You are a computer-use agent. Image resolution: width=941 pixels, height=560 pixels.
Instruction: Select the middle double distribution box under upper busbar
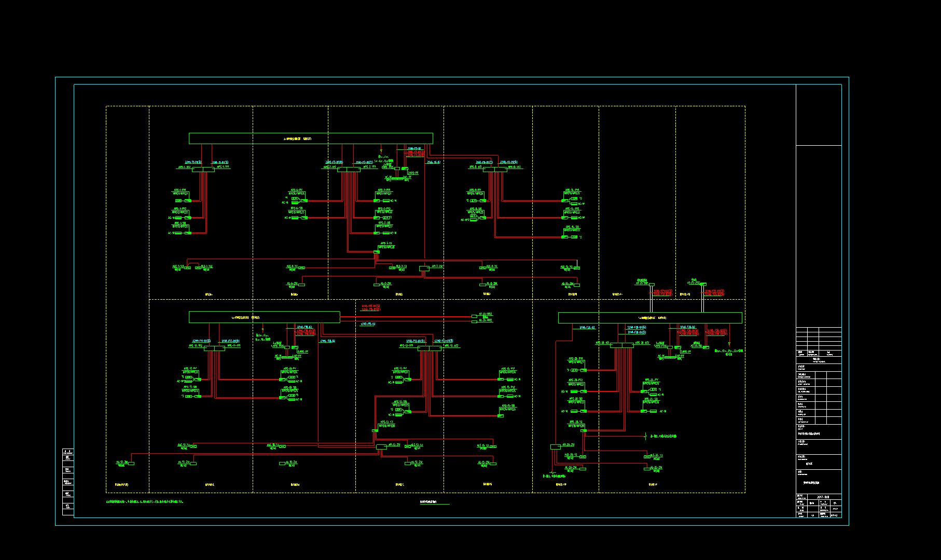coord(349,170)
